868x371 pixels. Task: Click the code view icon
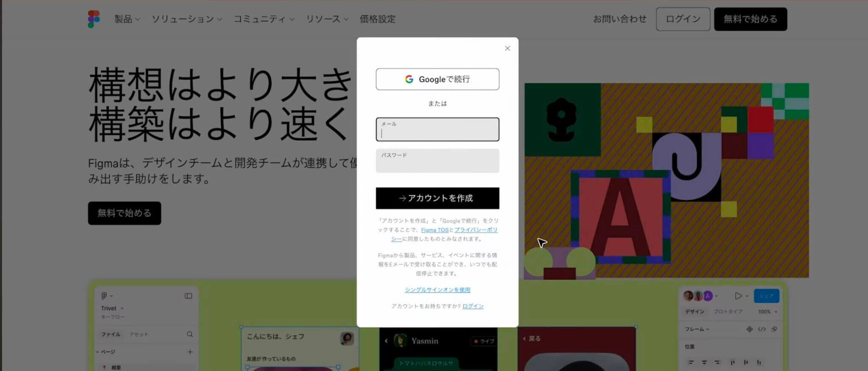pos(762,329)
